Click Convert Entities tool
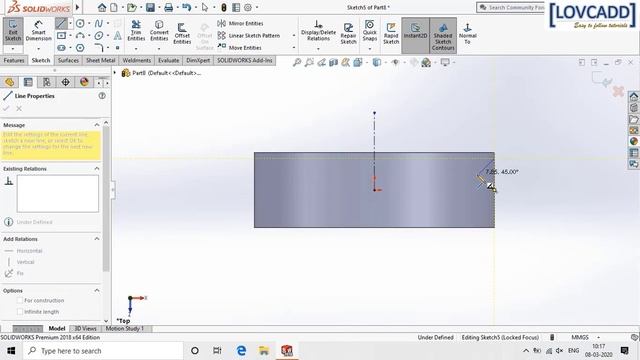Screen dimensions: 640x360 159,31
